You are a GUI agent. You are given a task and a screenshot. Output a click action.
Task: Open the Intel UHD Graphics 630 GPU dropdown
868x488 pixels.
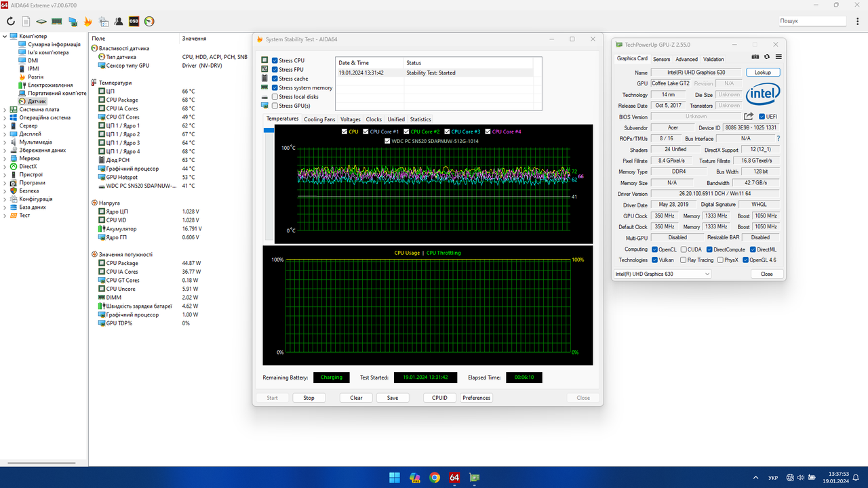pyautogui.click(x=662, y=274)
